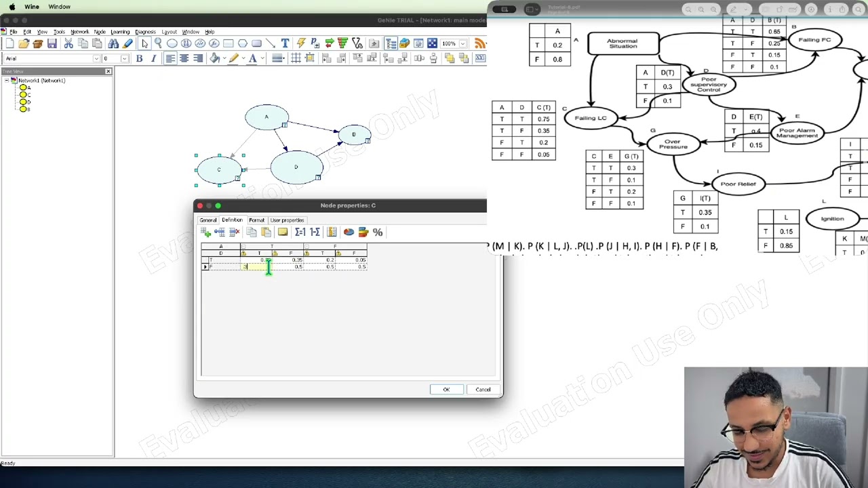Click the percent sign icon

pyautogui.click(x=378, y=232)
